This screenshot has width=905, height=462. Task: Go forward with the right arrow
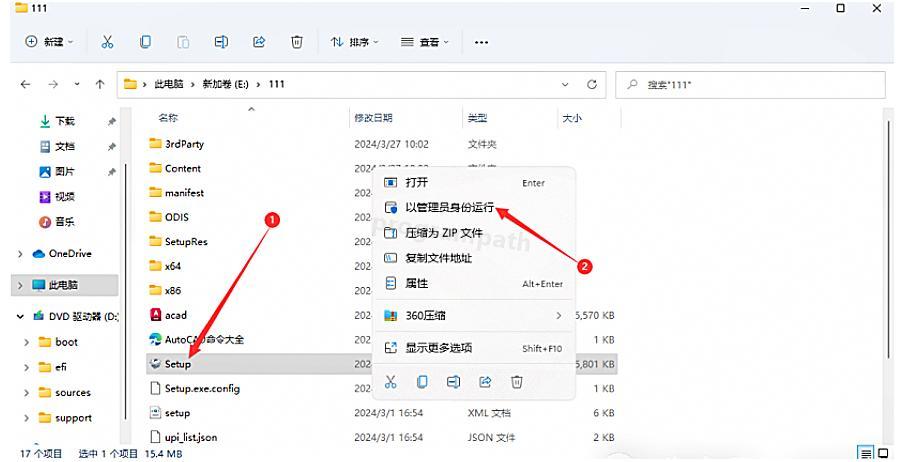(x=53, y=84)
